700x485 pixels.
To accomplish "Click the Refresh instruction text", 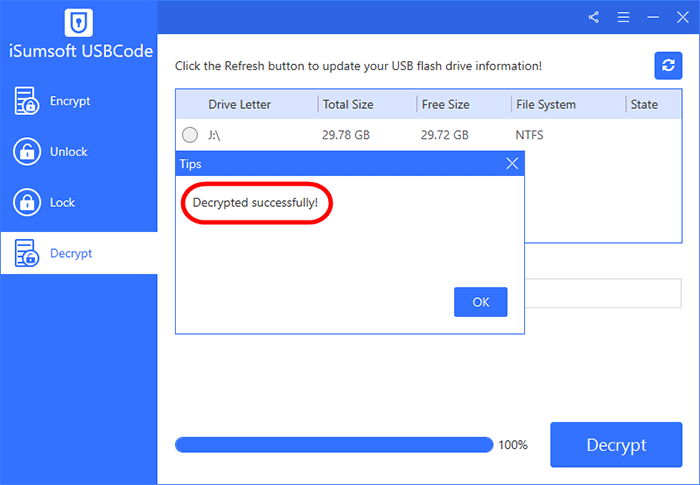I will coord(358,66).
